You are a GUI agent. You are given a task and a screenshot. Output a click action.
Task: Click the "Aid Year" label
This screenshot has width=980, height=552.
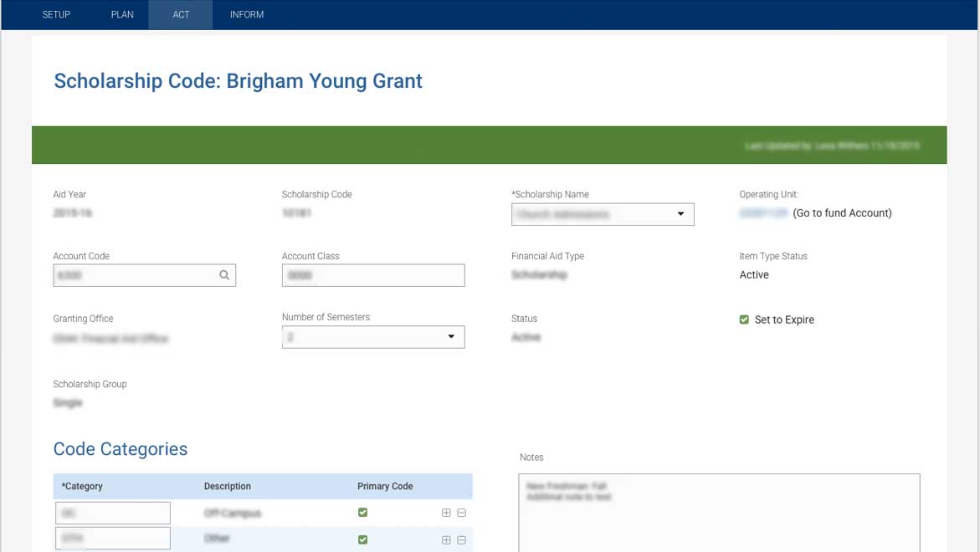point(69,194)
